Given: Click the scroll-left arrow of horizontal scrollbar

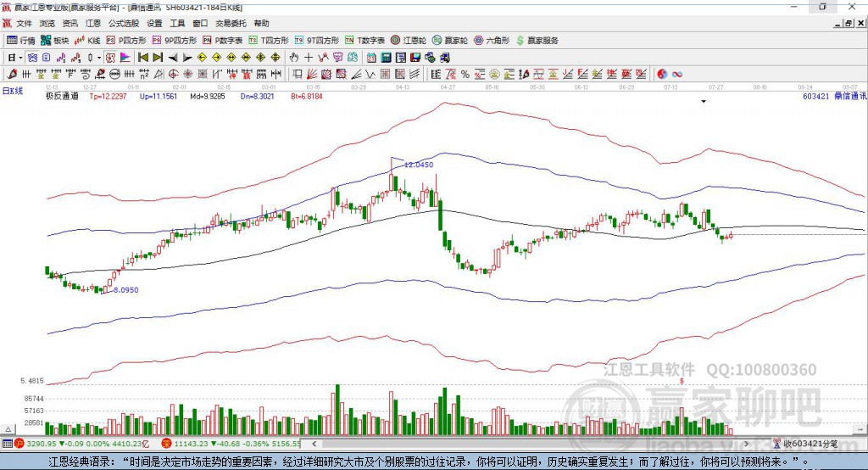Looking at the screenshot, I should pos(314,444).
